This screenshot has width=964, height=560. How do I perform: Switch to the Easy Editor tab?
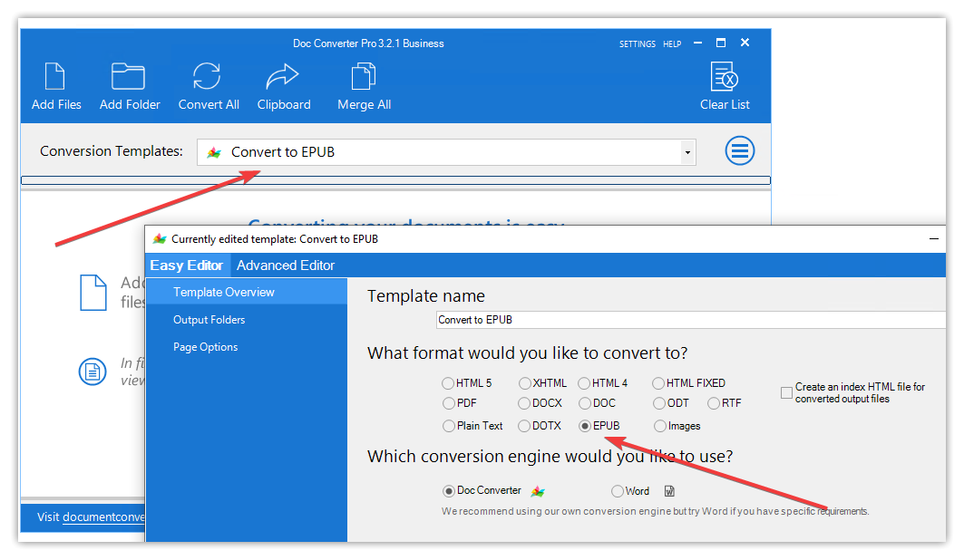pos(186,266)
